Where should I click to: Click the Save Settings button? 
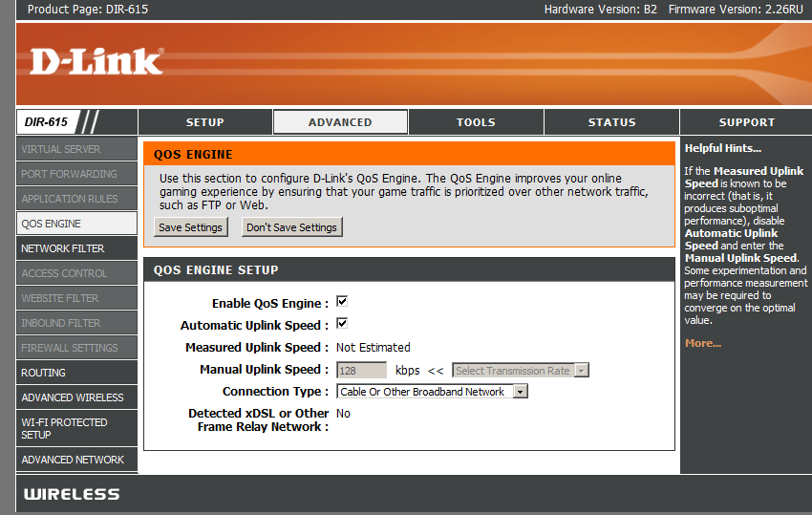tap(190, 227)
